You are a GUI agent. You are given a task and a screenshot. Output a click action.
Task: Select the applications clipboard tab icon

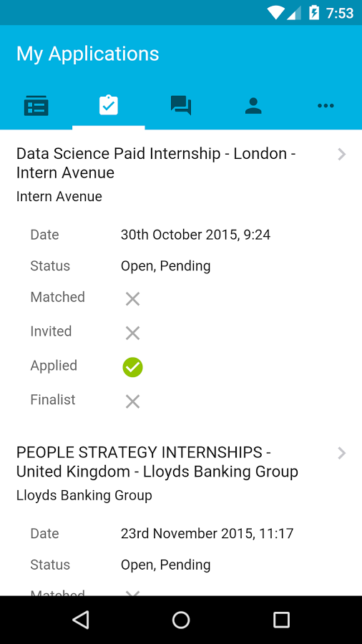(108, 106)
